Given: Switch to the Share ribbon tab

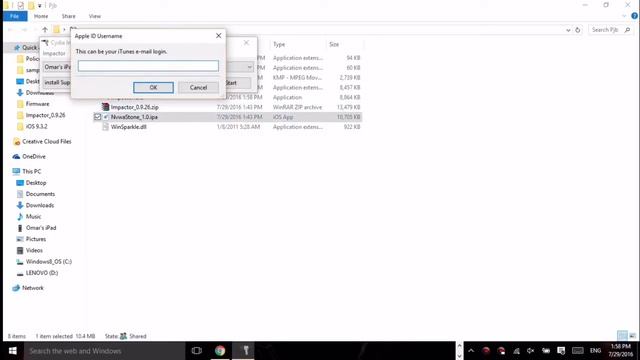Looking at the screenshot, I should (x=69, y=16).
